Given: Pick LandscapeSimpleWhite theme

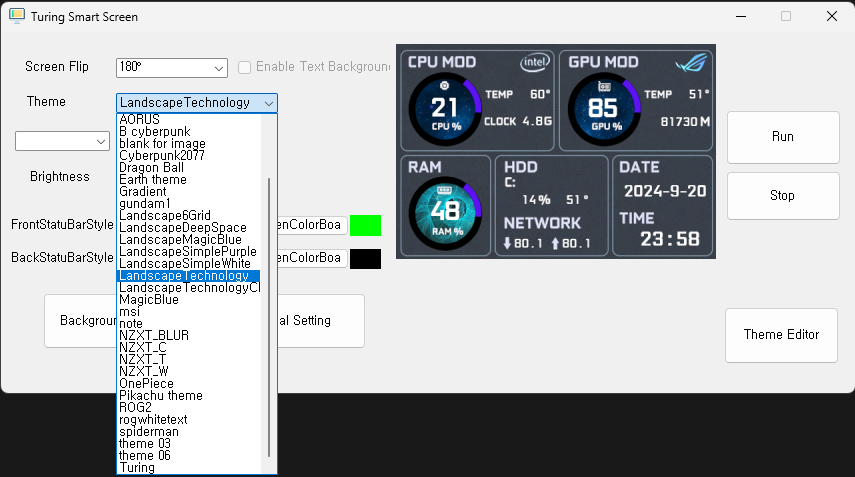Looking at the screenshot, I should (189, 263).
